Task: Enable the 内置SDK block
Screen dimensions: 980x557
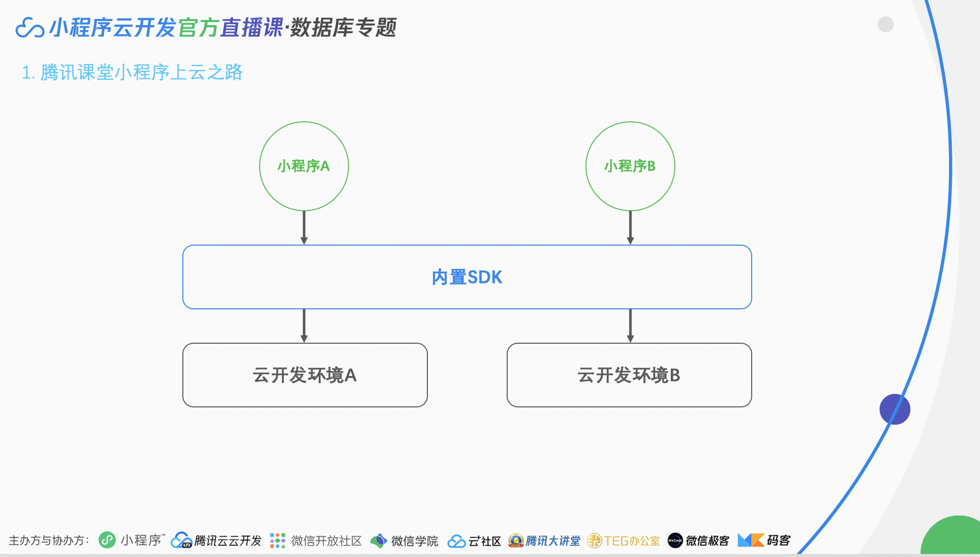Action: pyautogui.click(x=467, y=277)
